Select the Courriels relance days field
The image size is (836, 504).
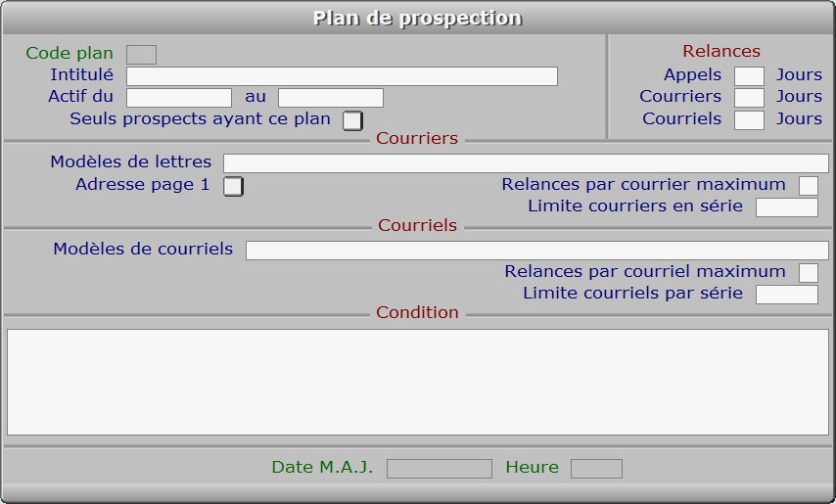(749, 120)
